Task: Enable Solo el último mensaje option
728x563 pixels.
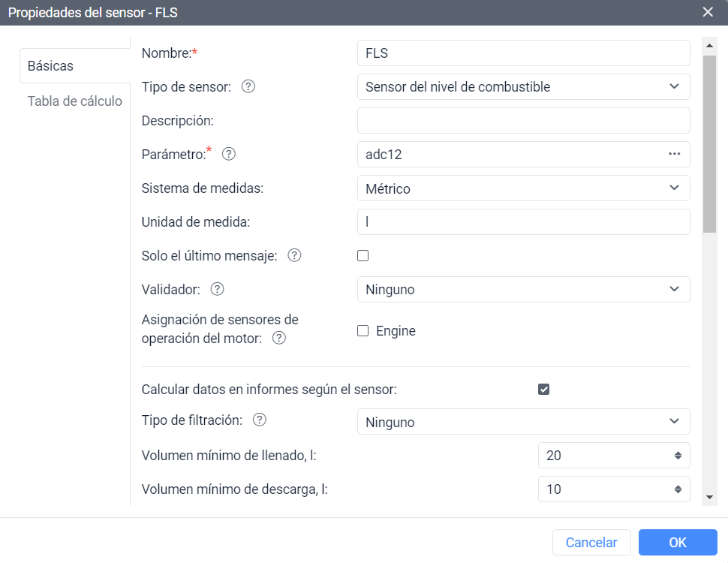Action: tap(362, 256)
